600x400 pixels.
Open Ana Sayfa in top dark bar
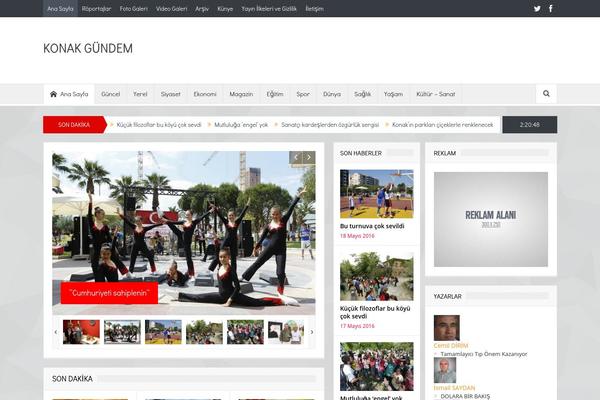(x=60, y=8)
